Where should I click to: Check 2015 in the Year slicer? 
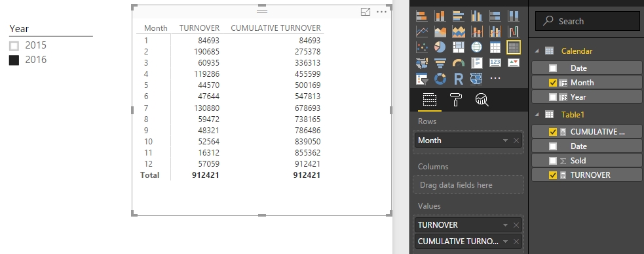(14, 45)
